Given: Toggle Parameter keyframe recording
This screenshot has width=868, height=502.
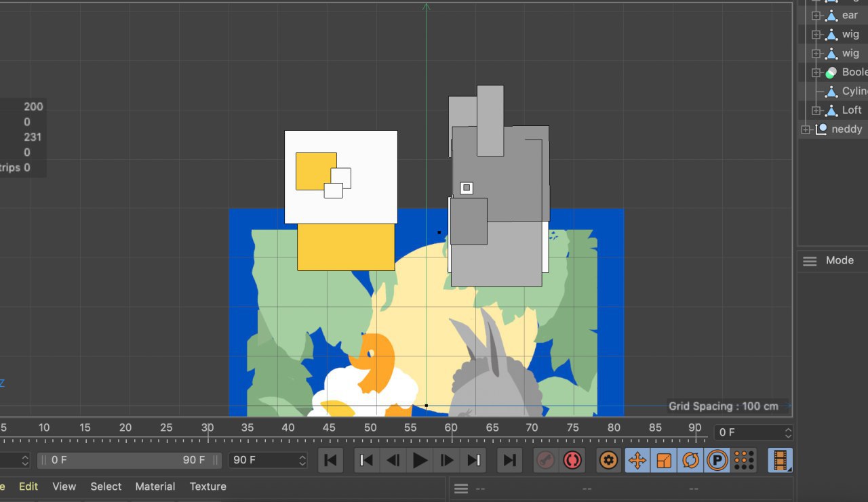Looking at the screenshot, I should point(717,461).
